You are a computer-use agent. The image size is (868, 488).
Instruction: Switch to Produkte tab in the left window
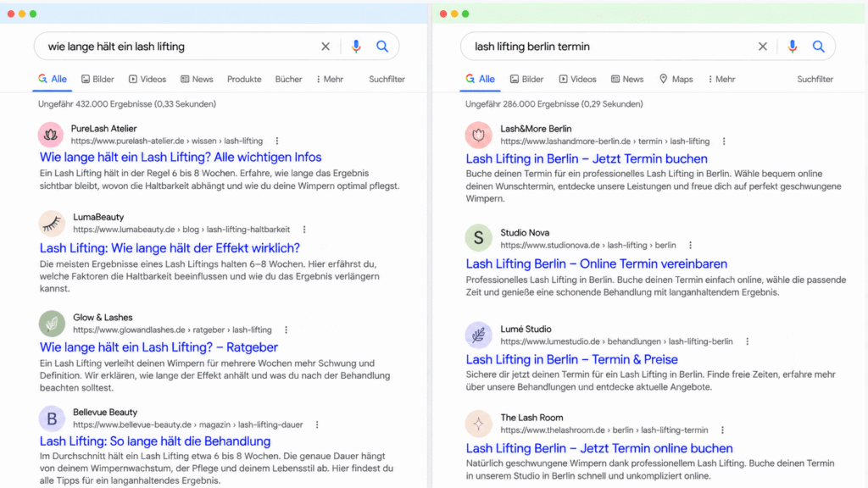pyautogui.click(x=244, y=79)
